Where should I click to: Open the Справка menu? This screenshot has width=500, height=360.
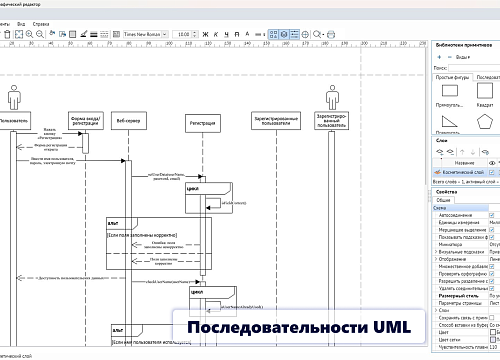pyautogui.click(x=41, y=24)
